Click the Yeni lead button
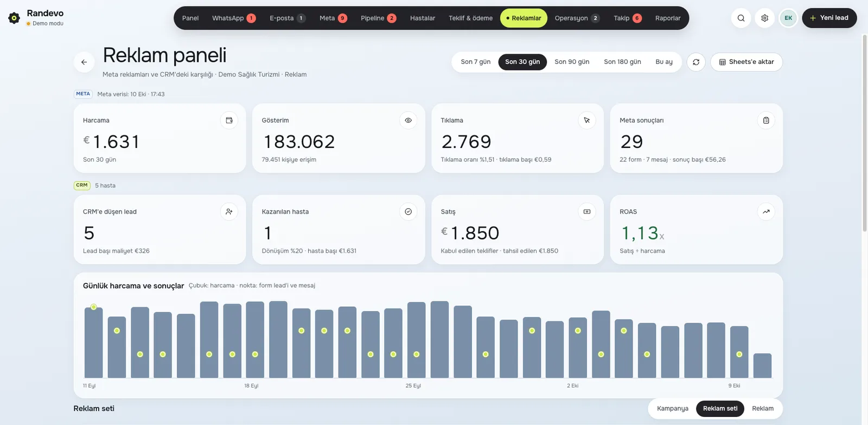Screen dimensions: 868x425 coord(829,18)
